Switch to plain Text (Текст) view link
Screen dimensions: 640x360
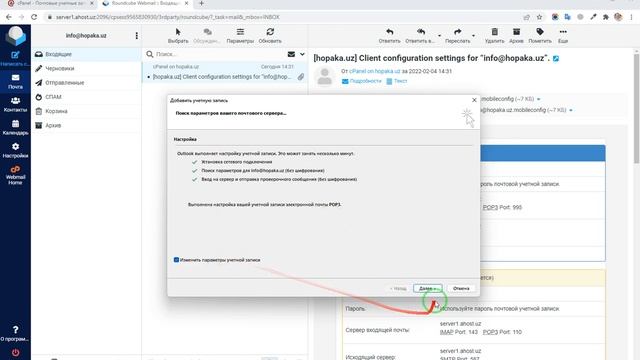[x=397, y=81]
